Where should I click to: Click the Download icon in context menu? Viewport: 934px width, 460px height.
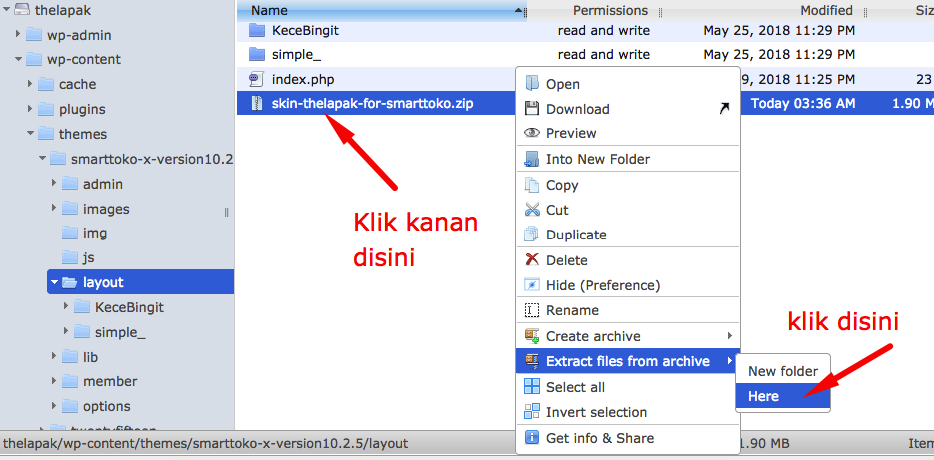click(x=532, y=109)
